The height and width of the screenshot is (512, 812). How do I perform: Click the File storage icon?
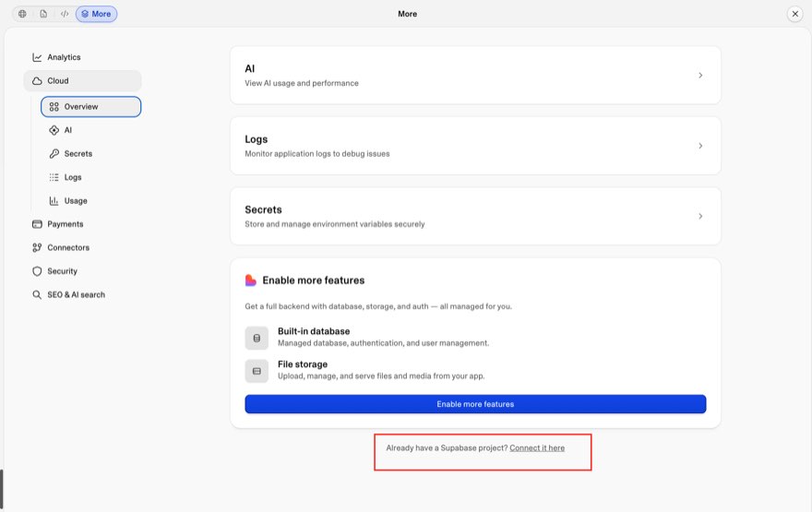pyautogui.click(x=257, y=371)
